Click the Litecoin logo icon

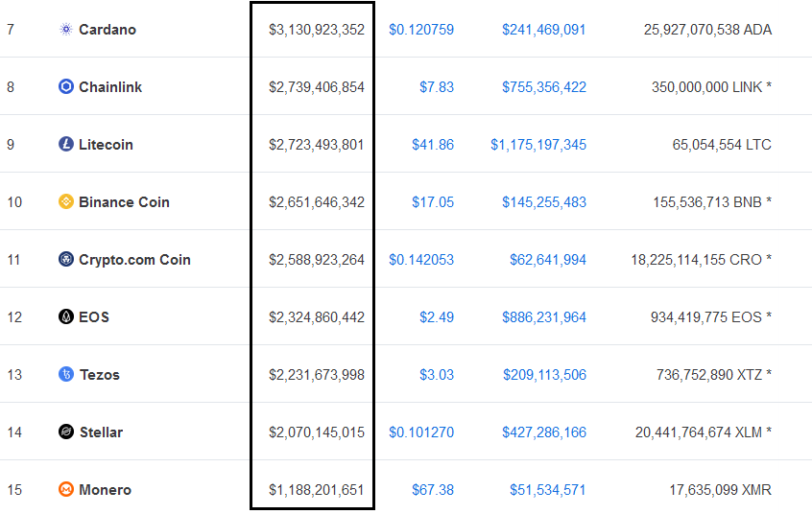coord(66,144)
